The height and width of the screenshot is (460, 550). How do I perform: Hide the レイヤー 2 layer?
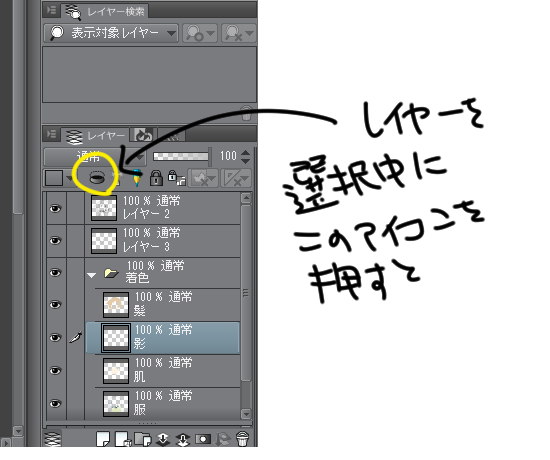55,209
